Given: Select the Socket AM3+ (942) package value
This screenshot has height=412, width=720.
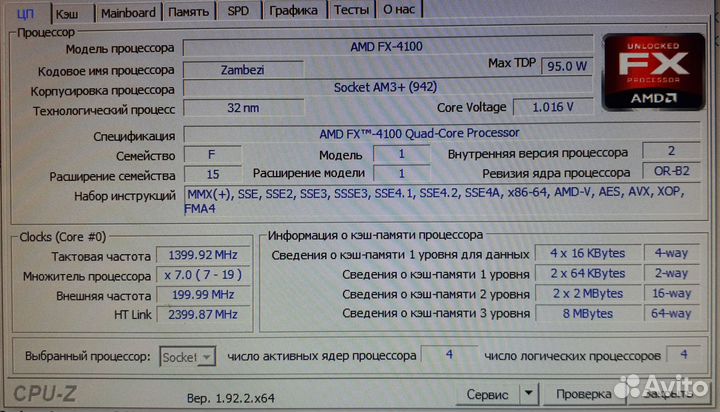Looking at the screenshot, I should pos(387,87).
